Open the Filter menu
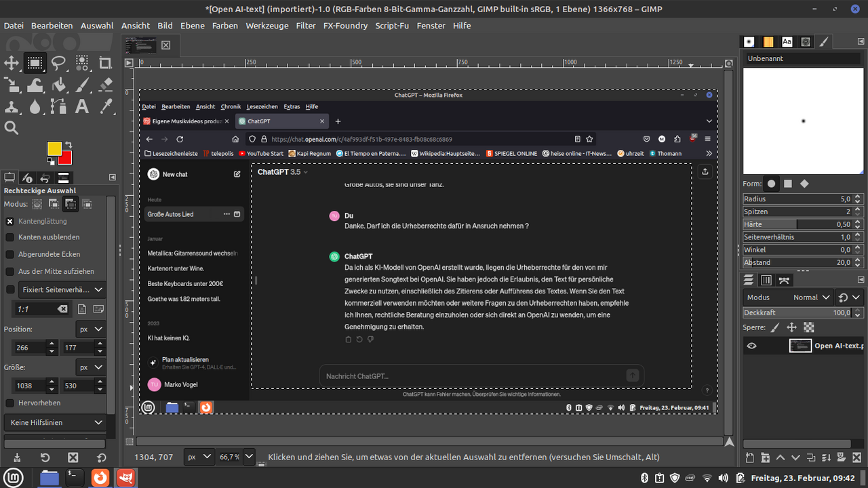This screenshot has width=868, height=488. point(306,26)
